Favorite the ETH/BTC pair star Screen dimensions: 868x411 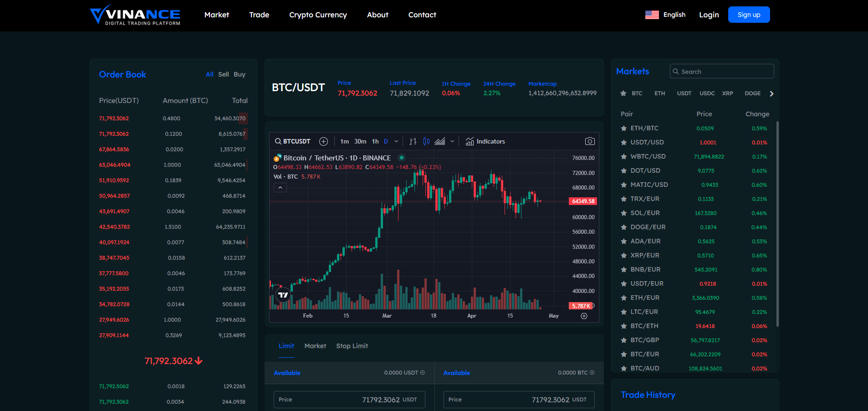623,128
